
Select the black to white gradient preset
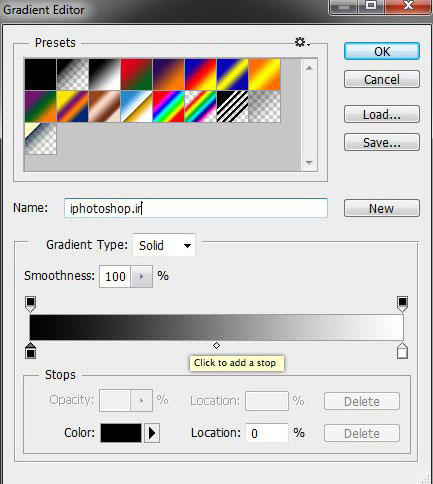(x=104, y=74)
